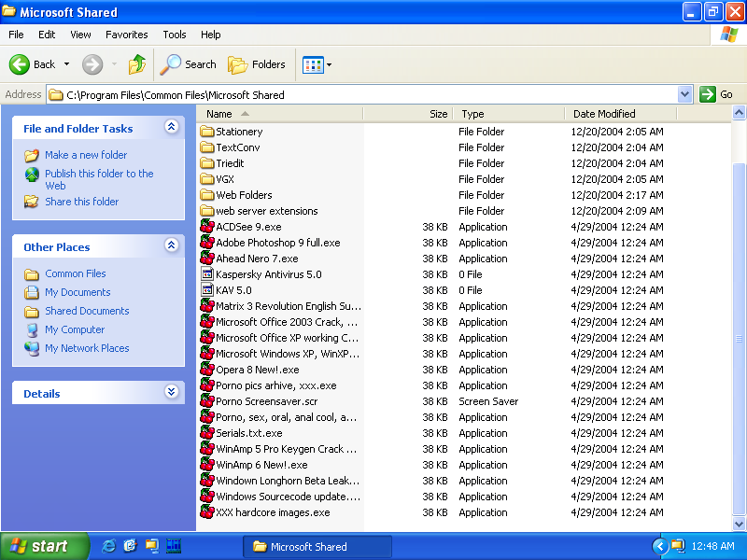Screen dimensions: 747x560
Task: Open the Views dropdown arrow
Action: click(x=329, y=64)
